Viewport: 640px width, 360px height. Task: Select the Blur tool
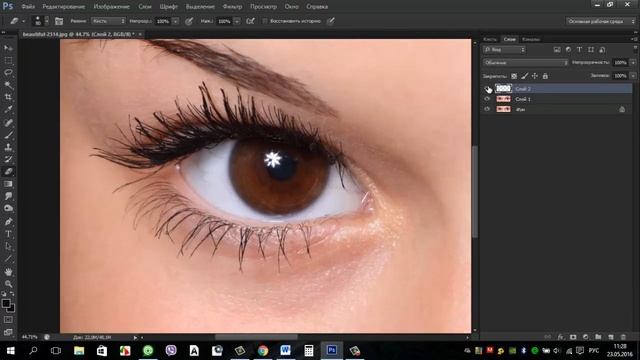tap(8, 196)
